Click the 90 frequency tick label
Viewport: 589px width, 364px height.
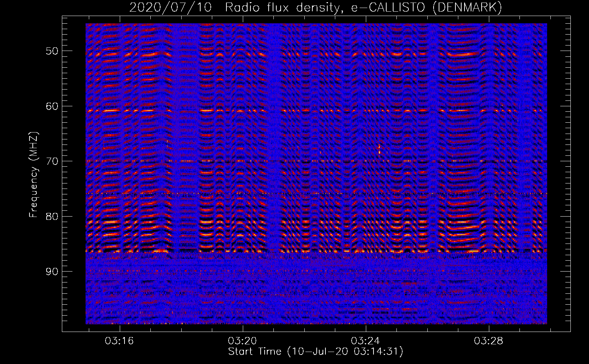pyautogui.click(x=52, y=272)
